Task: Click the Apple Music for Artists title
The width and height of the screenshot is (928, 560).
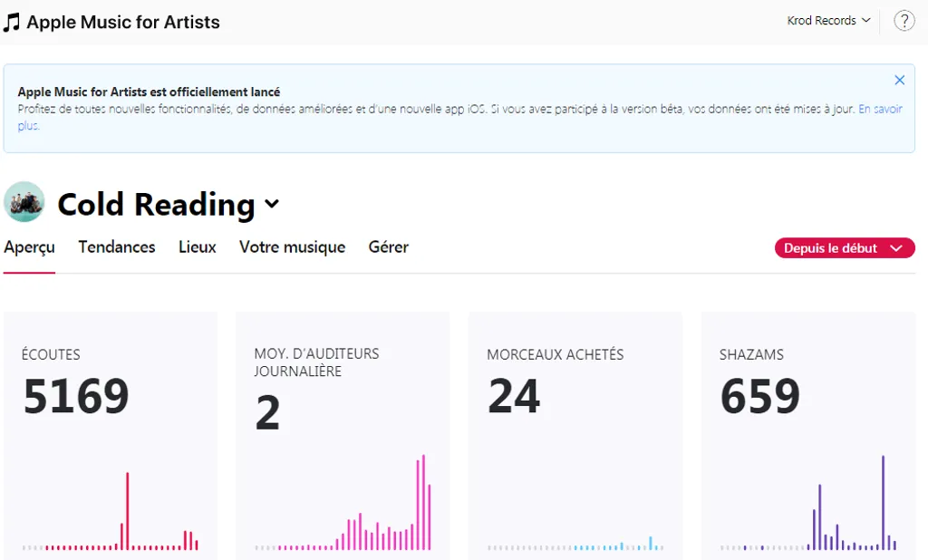Action: [x=123, y=23]
